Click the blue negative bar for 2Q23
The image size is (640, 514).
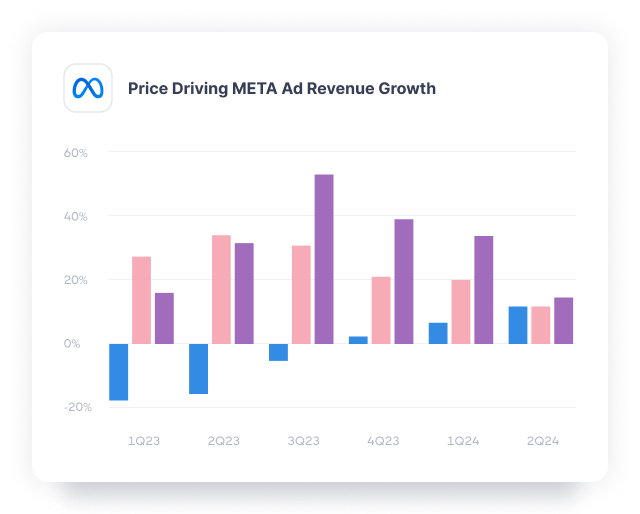[x=198, y=369]
